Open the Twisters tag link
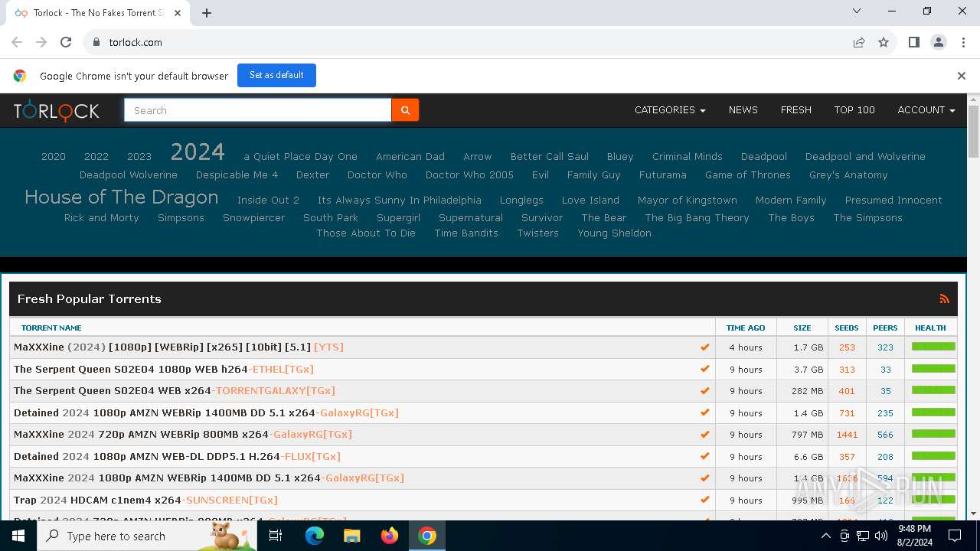The image size is (980, 551). pos(537,233)
